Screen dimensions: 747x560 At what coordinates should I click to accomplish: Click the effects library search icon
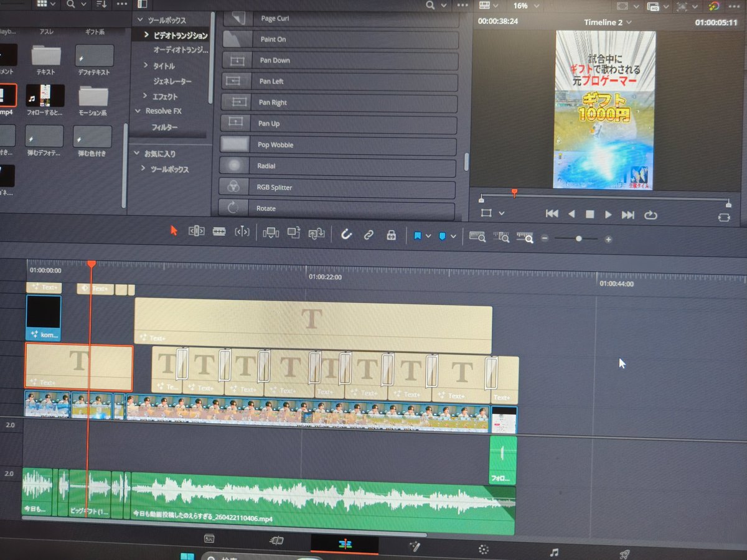(x=431, y=4)
